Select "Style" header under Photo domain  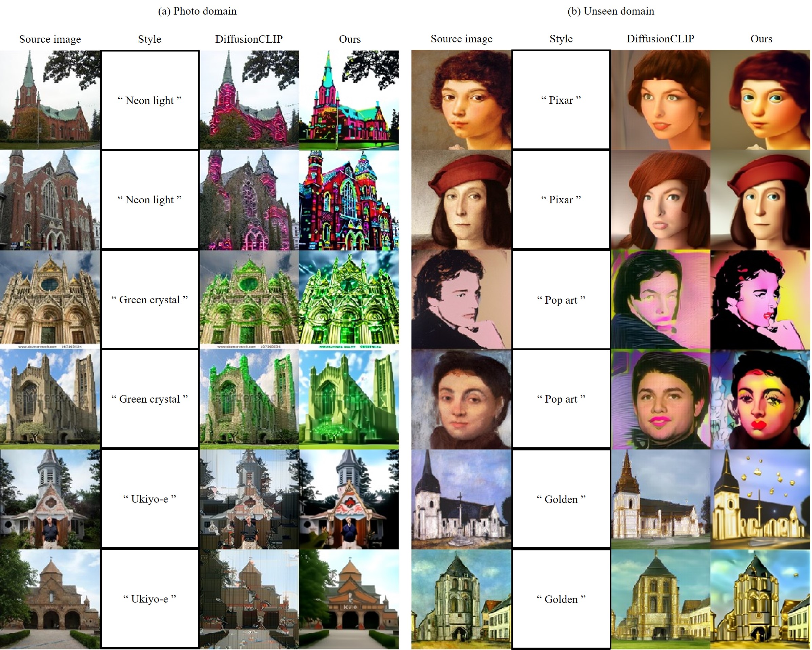(149, 39)
